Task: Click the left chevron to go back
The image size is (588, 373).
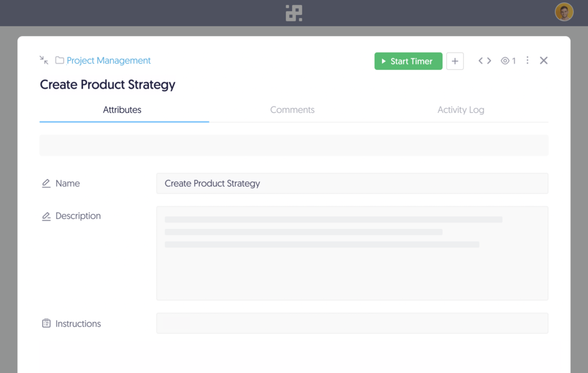Action: coord(479,60)
